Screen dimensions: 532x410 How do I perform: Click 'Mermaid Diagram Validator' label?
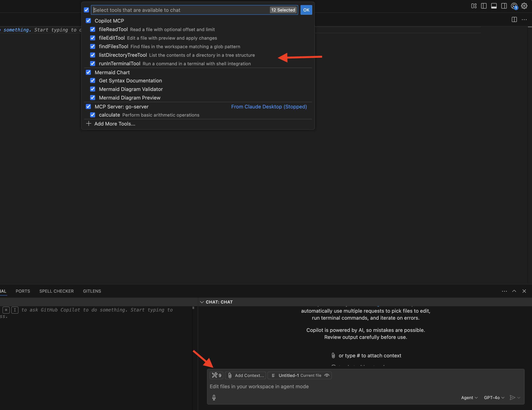[x=131, y=89]
